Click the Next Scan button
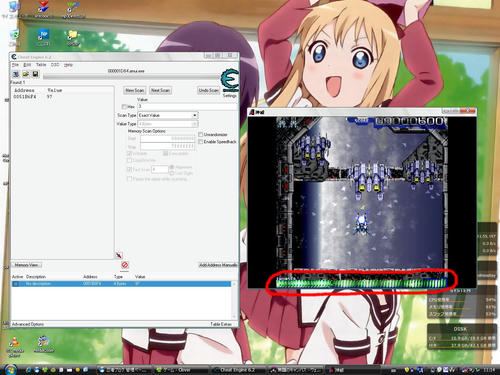500x375 pixels. (x=160, y=90)
